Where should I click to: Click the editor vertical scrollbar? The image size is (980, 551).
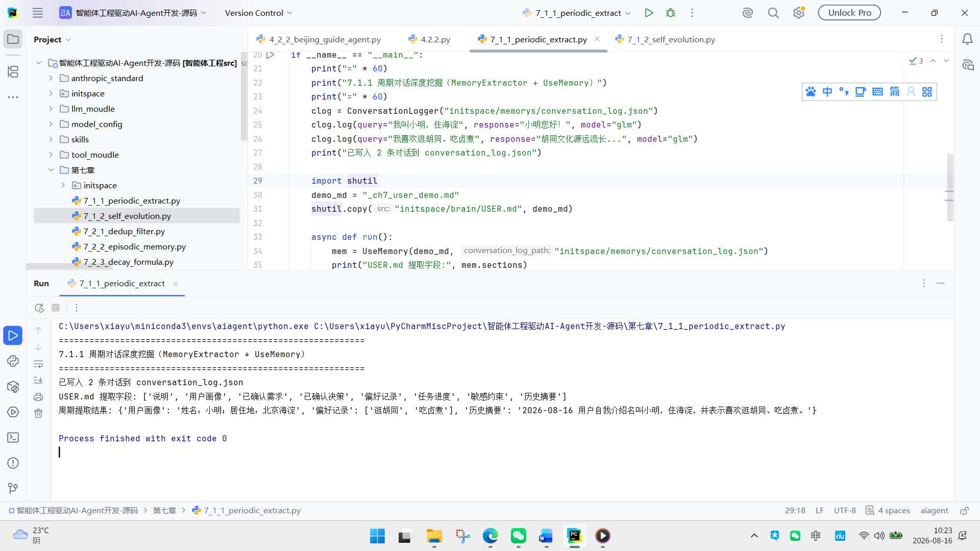950,187
